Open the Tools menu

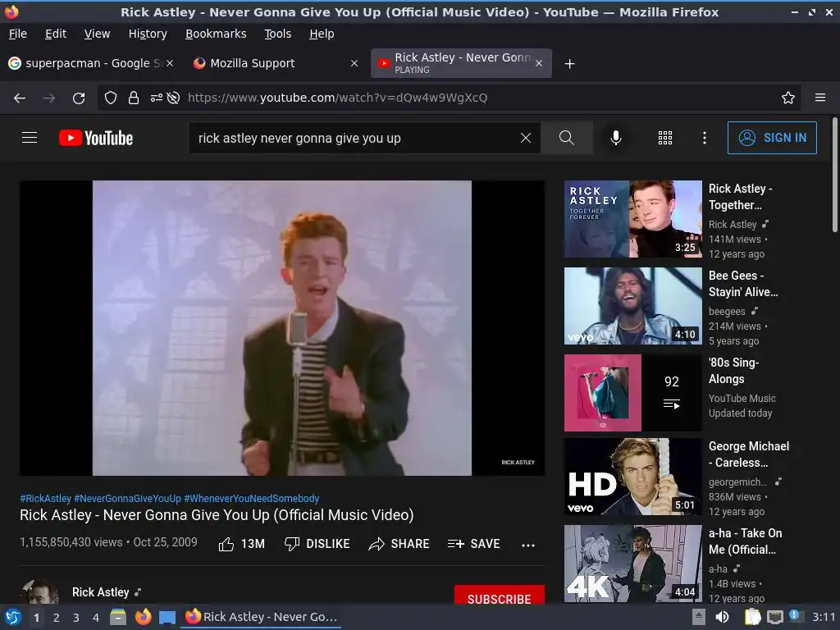[x=277, y=34]
